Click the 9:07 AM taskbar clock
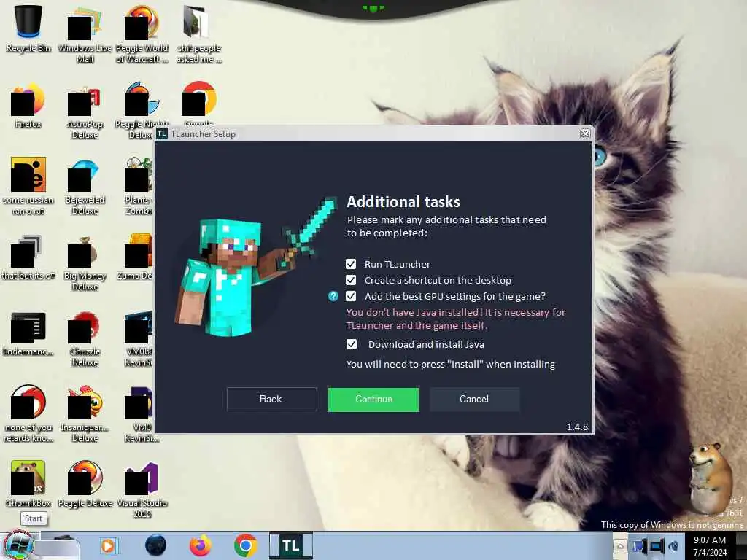Viewport: 747px width, 560px height. pos(710,546)
